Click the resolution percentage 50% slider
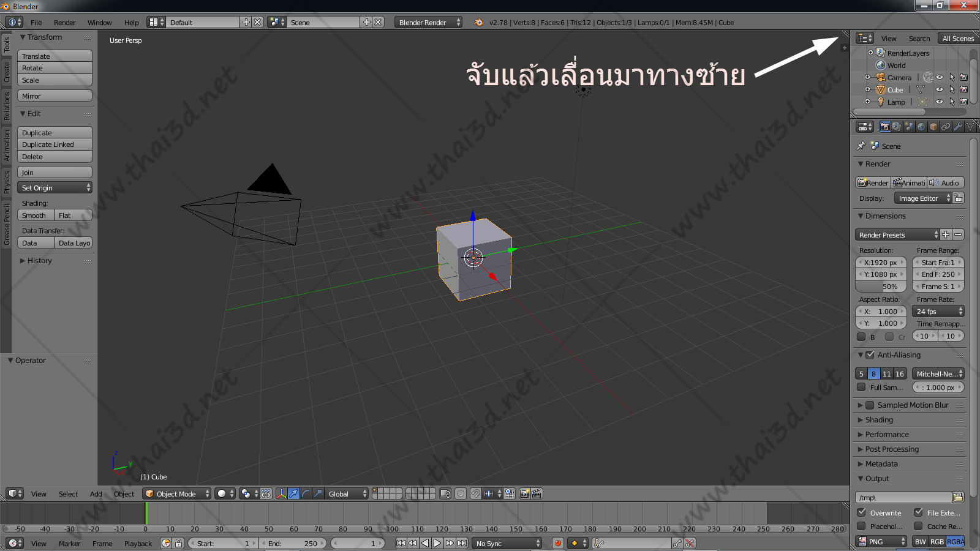 [881, 287]
